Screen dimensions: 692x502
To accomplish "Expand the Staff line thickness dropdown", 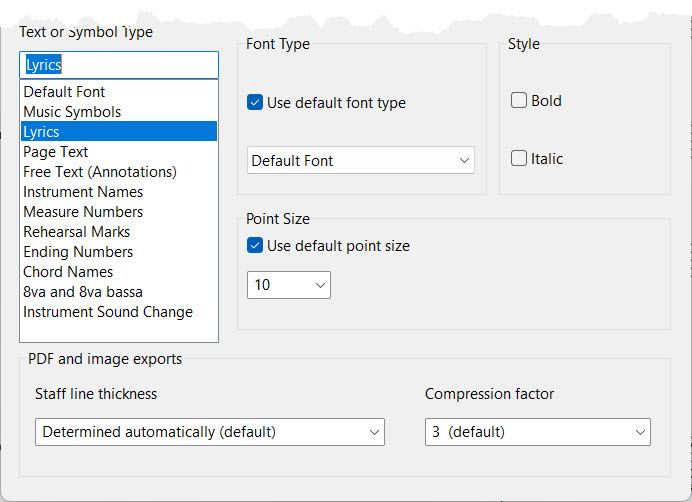I will pos(210,432).
